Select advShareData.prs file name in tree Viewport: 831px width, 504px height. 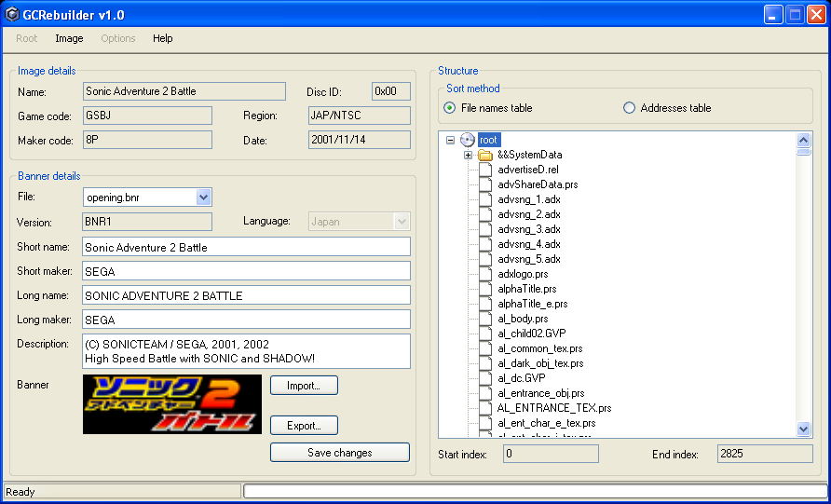coord(538,184)
